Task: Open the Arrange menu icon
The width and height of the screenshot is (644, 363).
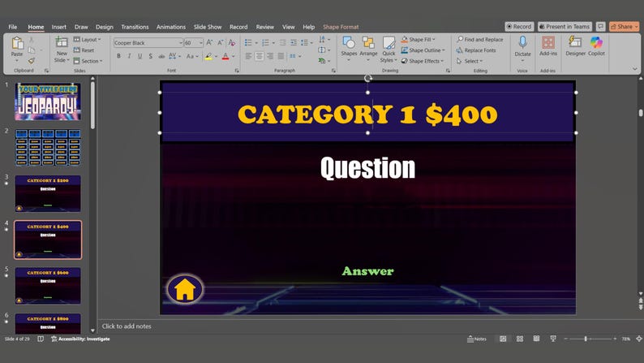Action: coord(368,43)
